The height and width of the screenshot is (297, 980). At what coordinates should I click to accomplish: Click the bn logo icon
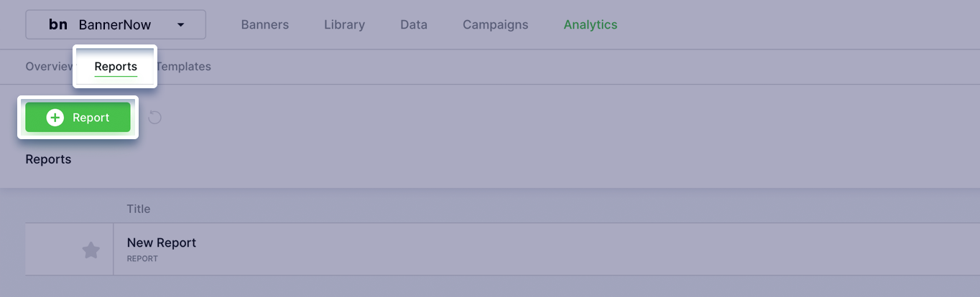tap(58, 24)
